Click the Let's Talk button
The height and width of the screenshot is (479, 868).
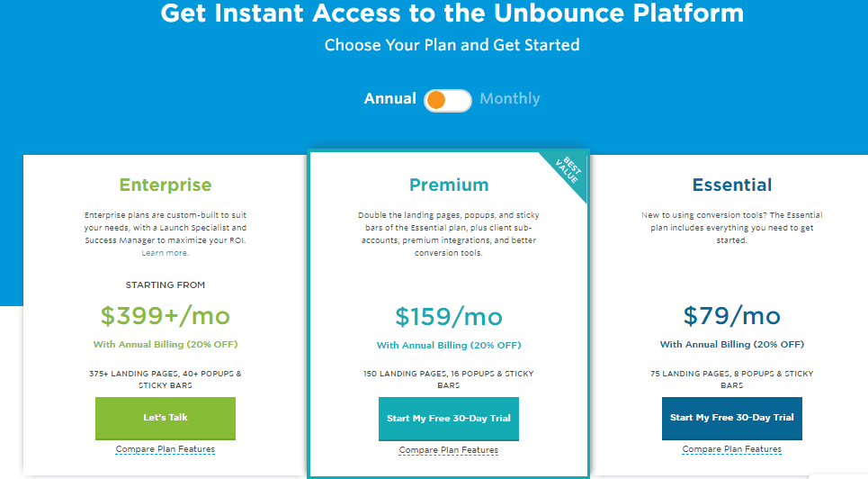(166, 418)
